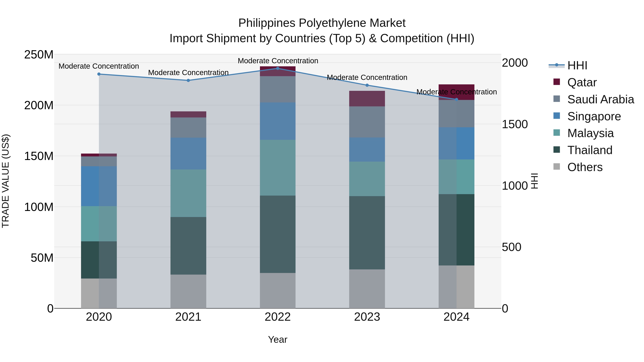Screen dimensions: 644x362
Task: Toggle the Thailand legend entry
Action: [x=583, y=150]
